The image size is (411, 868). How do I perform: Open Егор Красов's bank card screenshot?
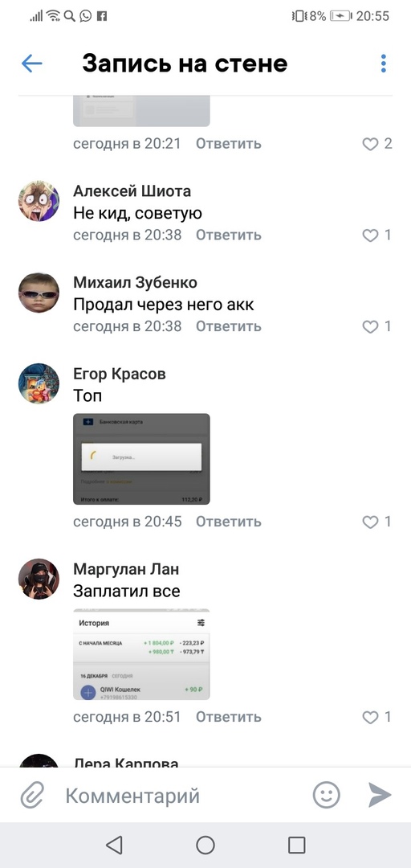pos(141,459)
